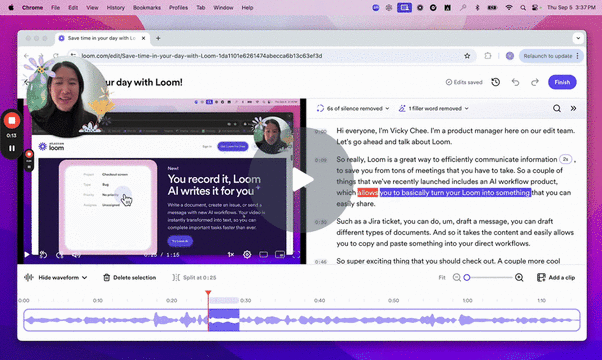The height and width of the screenshot is (360, 602).
Task: Rewind the video a few seconds
Action: [43, 254]
